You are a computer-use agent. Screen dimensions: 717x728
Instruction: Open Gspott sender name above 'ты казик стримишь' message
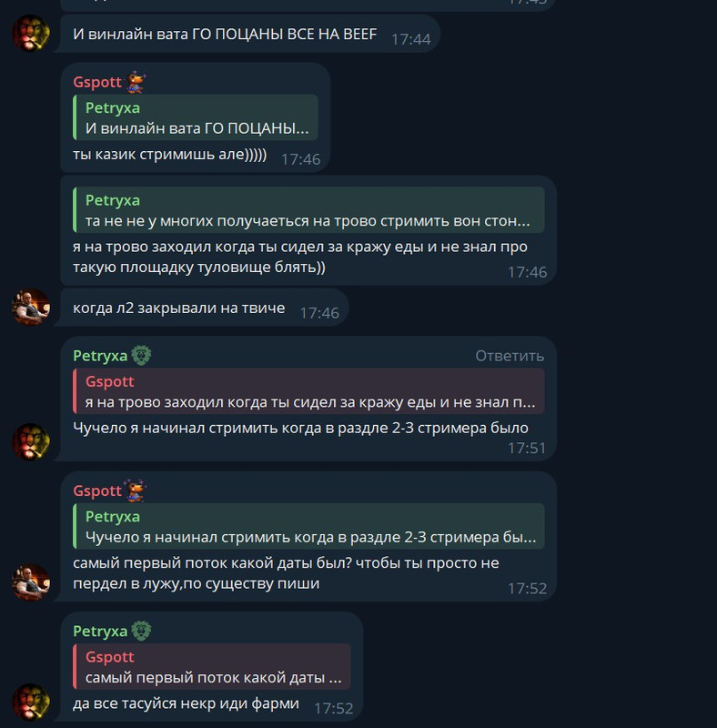click(97, 82)
